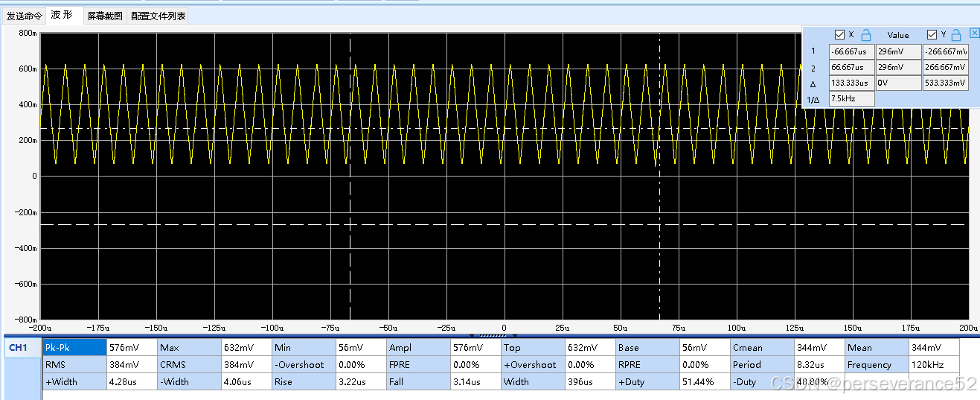Click cursor 2 Y field 266.667mV

(x=946, y=68)
